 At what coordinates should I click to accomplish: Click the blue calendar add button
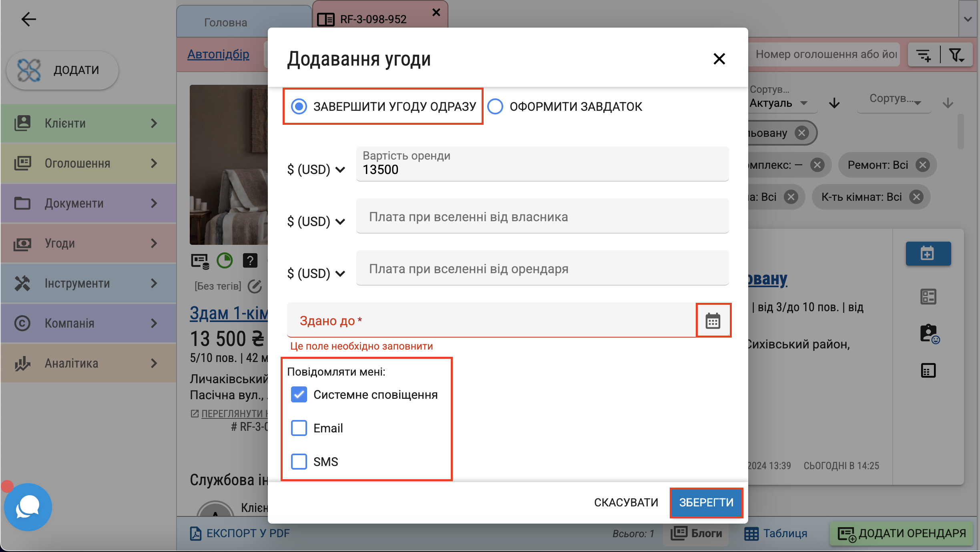[928, 254]
